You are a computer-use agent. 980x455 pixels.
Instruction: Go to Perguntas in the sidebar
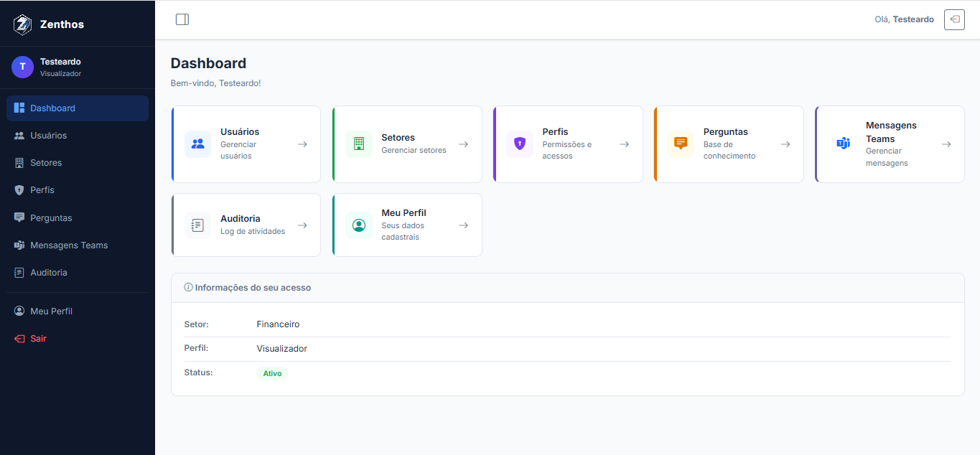click(78, 217)
